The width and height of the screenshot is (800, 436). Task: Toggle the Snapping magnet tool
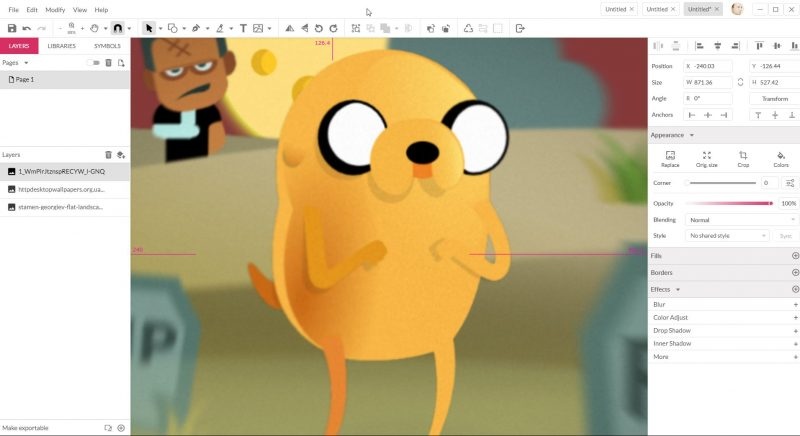(117, 29)
